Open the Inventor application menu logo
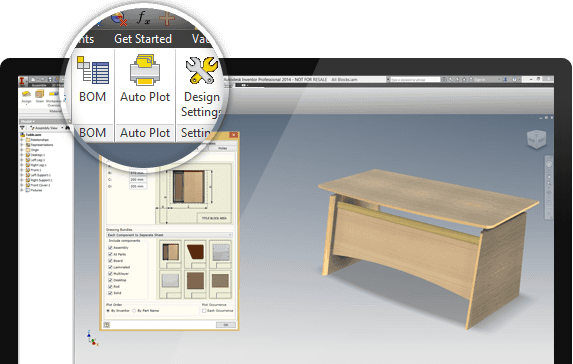 click(23, 80)
